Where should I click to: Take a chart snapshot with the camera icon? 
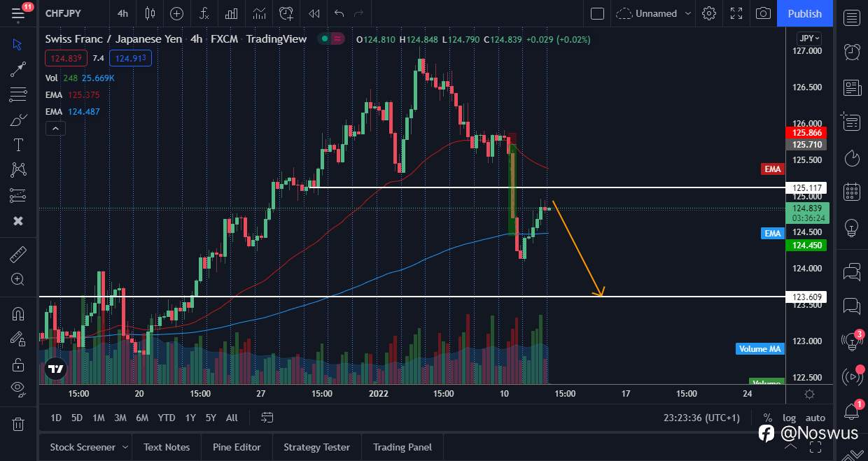pyautogui.click(x=763, y=13)
